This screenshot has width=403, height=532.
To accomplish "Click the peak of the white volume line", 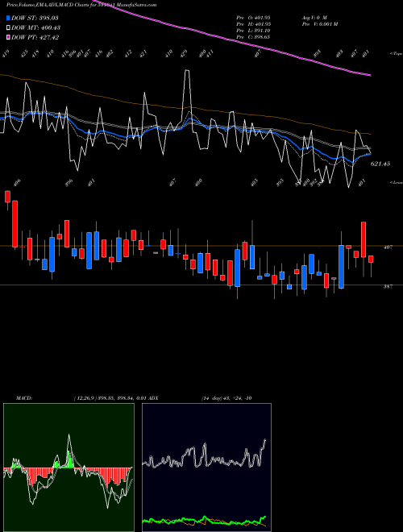I will pos(187,71).
